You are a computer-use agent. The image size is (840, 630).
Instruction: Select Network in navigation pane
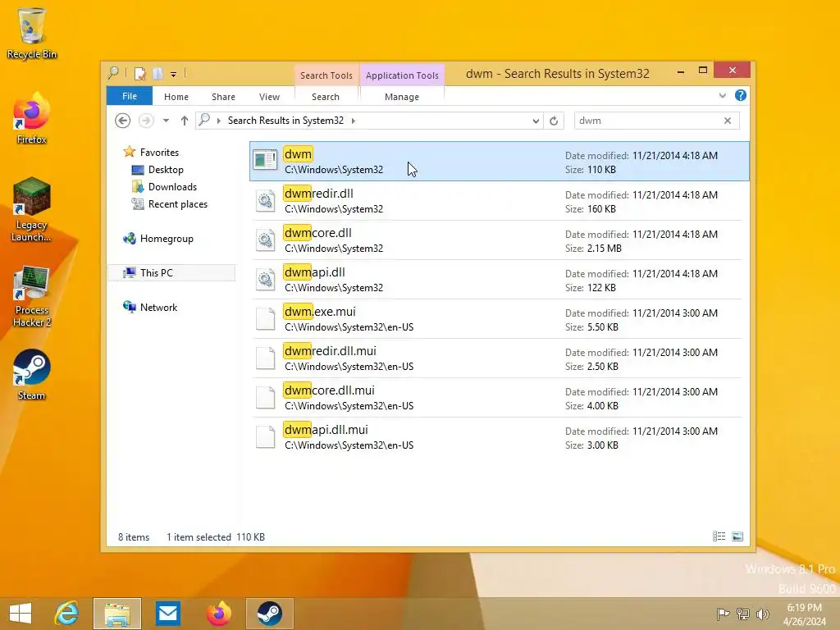pos(158,308)
